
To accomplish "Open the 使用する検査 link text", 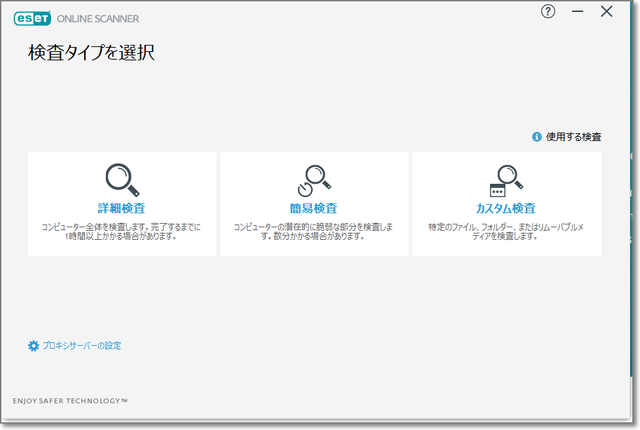I will (574, 136).
